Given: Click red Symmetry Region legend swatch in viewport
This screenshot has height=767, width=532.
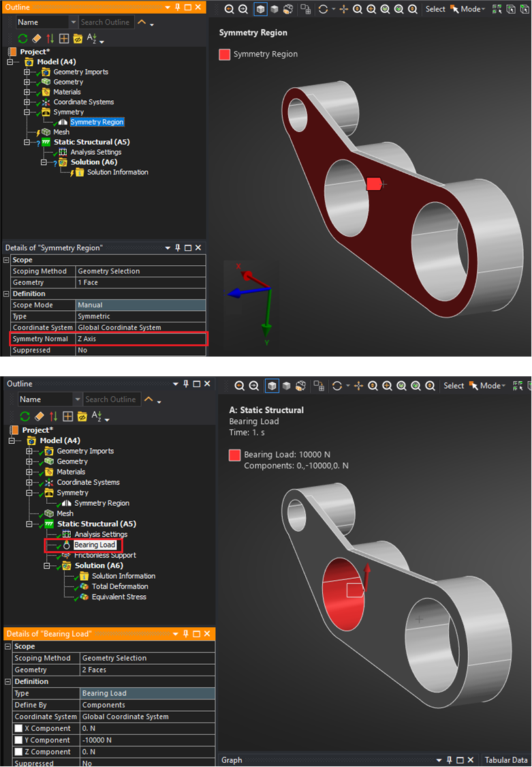Looking at the screenshot, I should [x=225, y=55].
